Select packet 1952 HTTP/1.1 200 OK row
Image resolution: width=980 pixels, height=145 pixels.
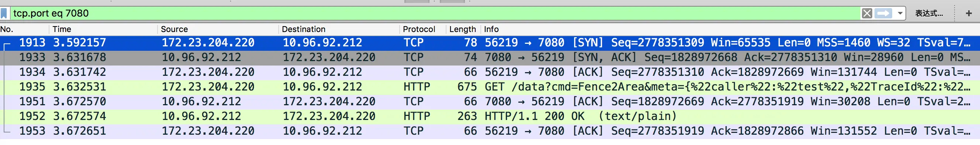pyautogui.click(x=490, y=117)
